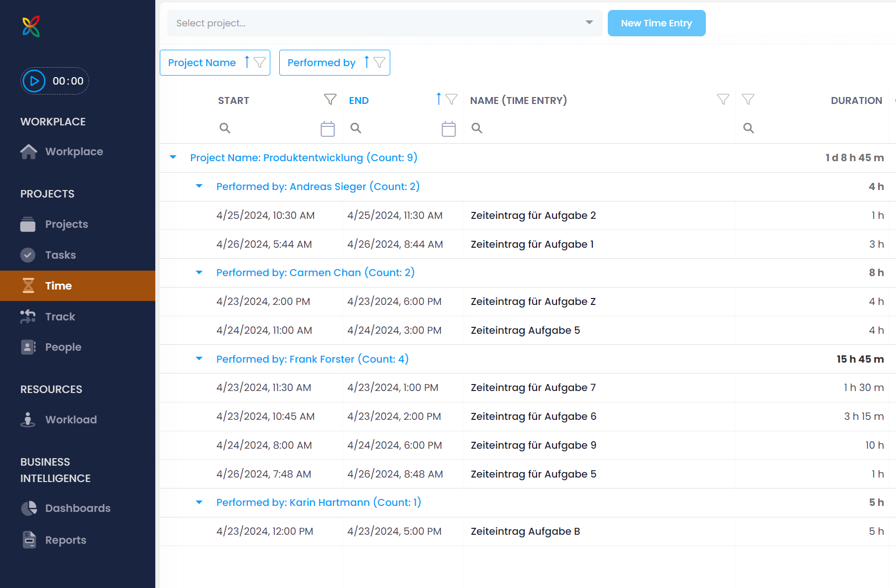Open the Reports document icon
The image size is (896, 588).
[28, 540]
